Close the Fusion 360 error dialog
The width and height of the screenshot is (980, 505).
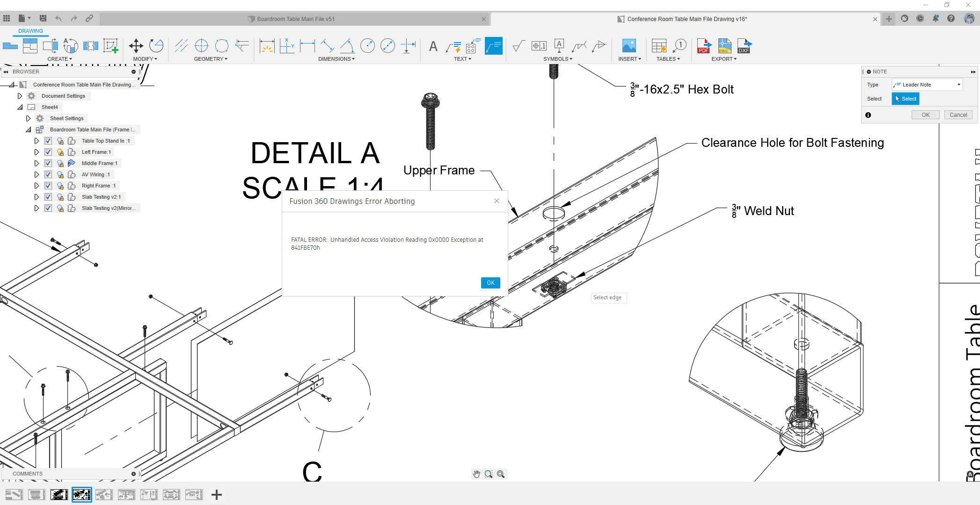497,201
